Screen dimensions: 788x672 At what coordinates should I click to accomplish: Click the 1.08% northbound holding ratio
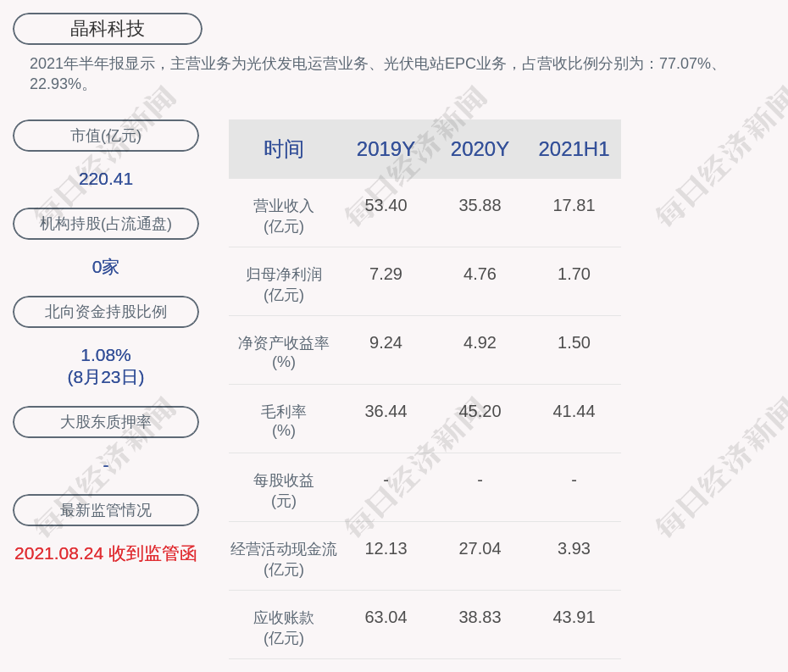106,355
